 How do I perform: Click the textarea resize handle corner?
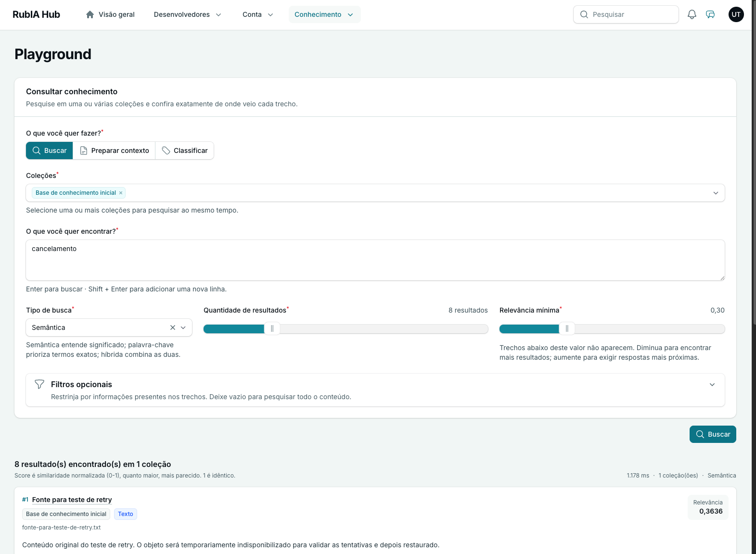click(x=722, y=277)
